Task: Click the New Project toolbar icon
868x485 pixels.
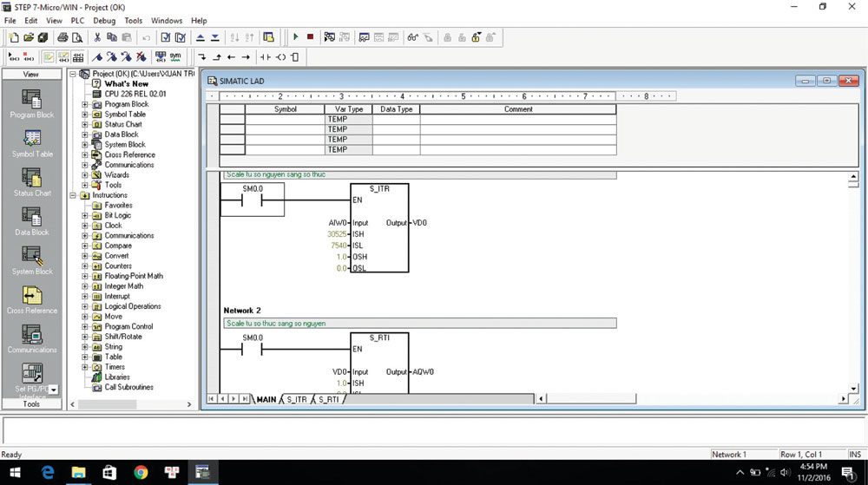Action: pos(14,37)
